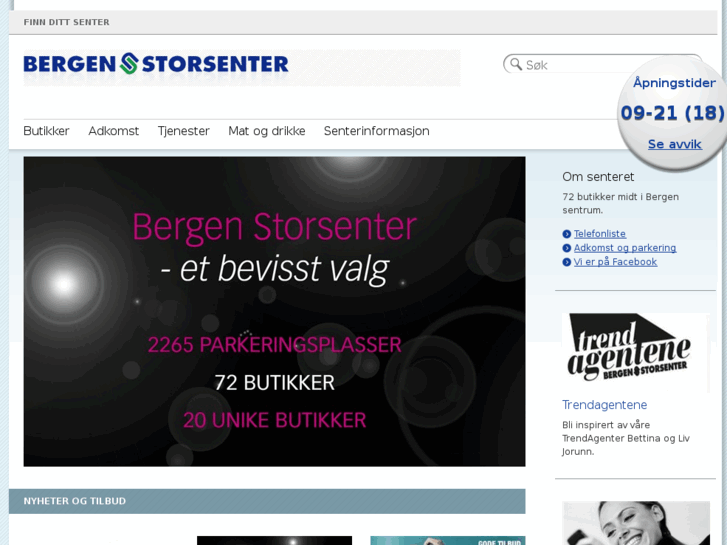Click the bullet icon beside Vi er på Facebook
Screen dimensions: 727x545
567,262
